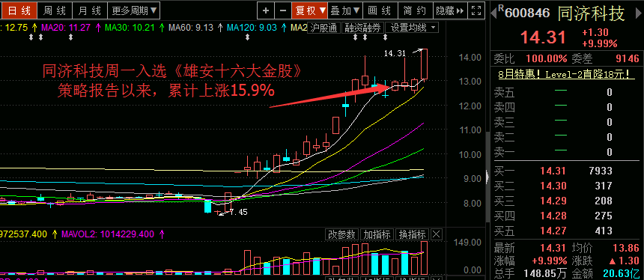Image resolution: width=644 pixels, height=280 pixels.
Task: Open the 8月特惠 Level-2 promotion link
Action: coord(567,74)
